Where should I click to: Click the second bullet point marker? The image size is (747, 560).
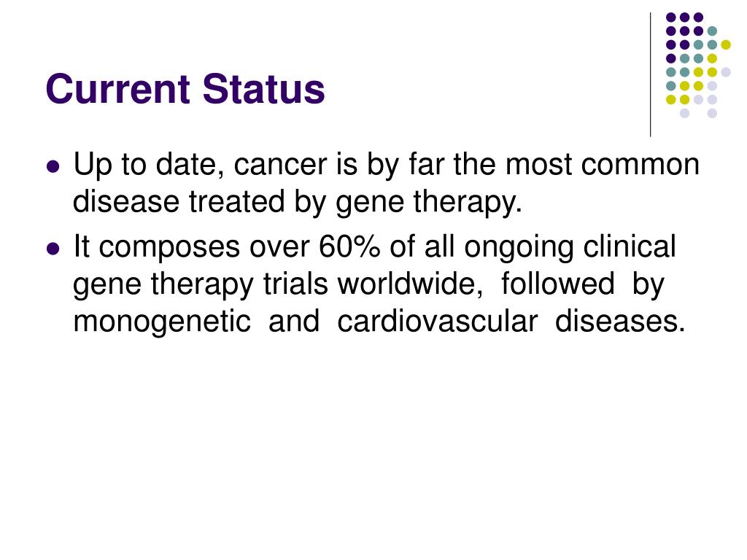point(53,249)
